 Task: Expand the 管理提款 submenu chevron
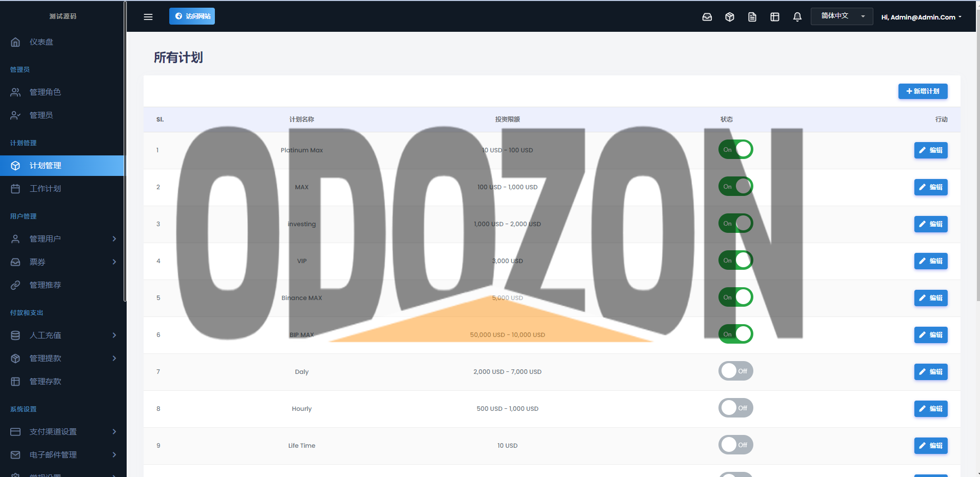114,359
